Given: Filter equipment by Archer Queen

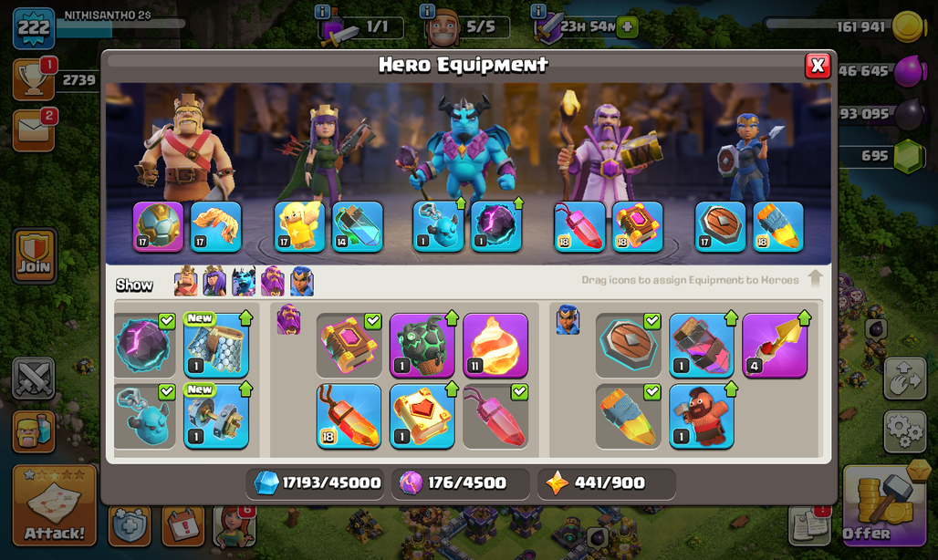Looking at the screenshot, I should coord(214,281).
